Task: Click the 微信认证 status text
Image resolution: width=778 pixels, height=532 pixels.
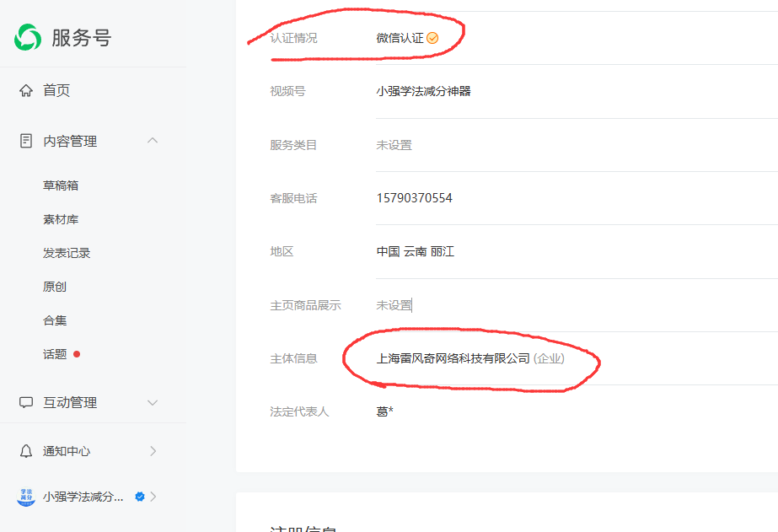Action: (x=400, y=38)
